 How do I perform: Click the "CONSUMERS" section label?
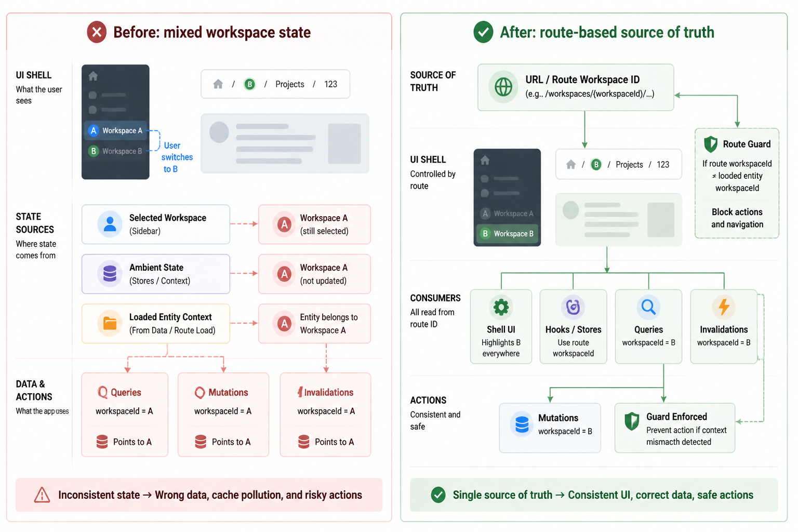435,298
